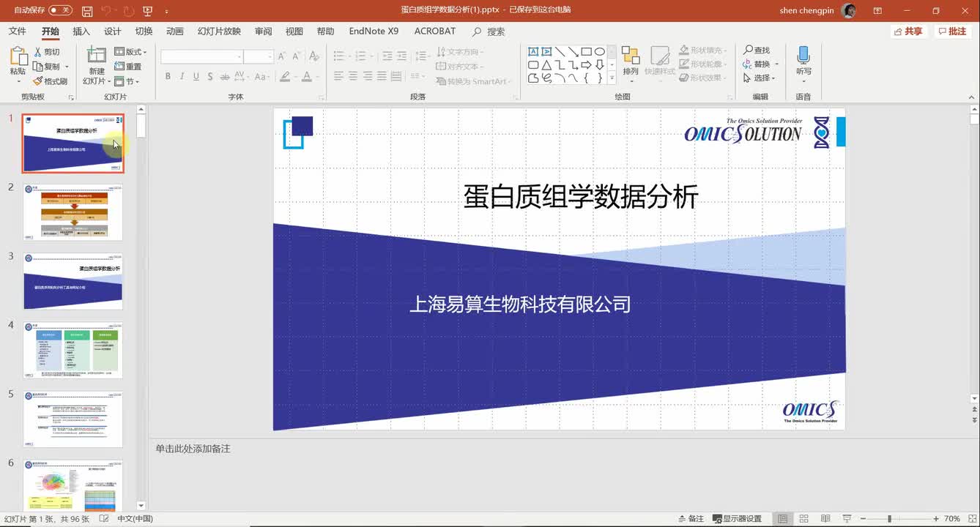The image size is (980, 527).
Task: Open the font name dropdown
Action: [x=239, y=57]
